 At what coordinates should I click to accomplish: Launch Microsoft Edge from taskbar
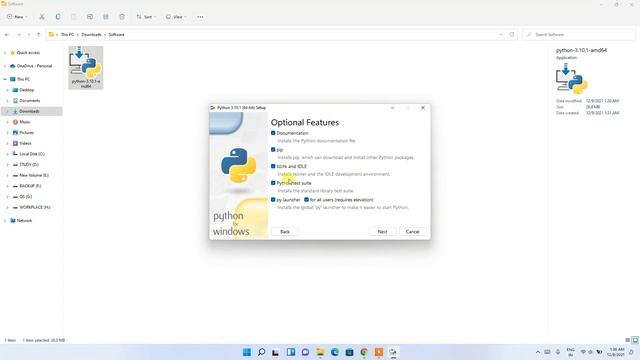(x=335, y=352)
